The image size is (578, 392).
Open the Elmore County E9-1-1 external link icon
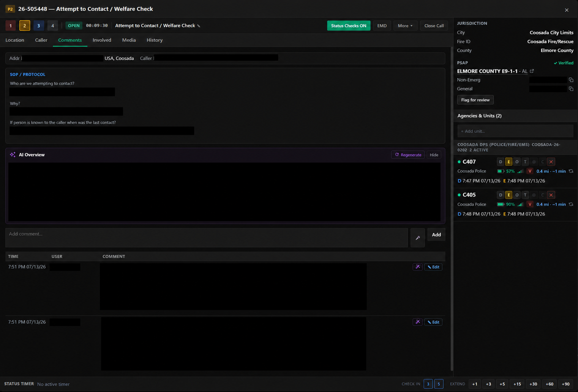532,71
